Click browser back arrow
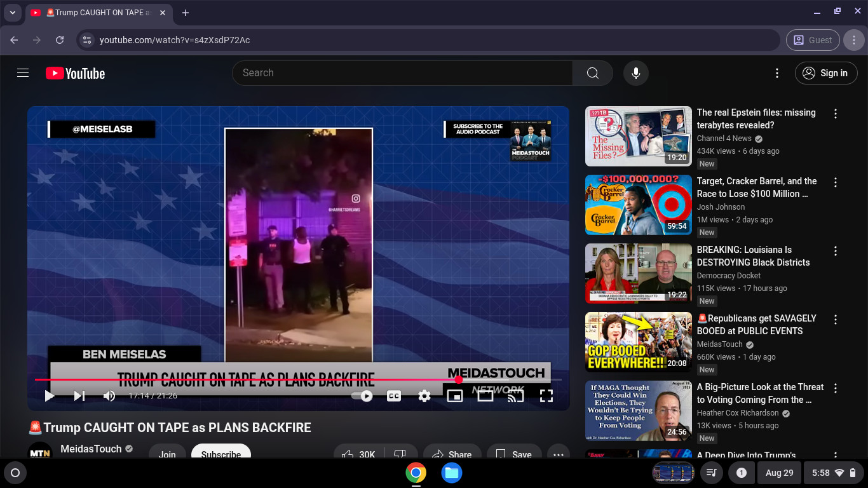868x488 pixels. point(14,40)
